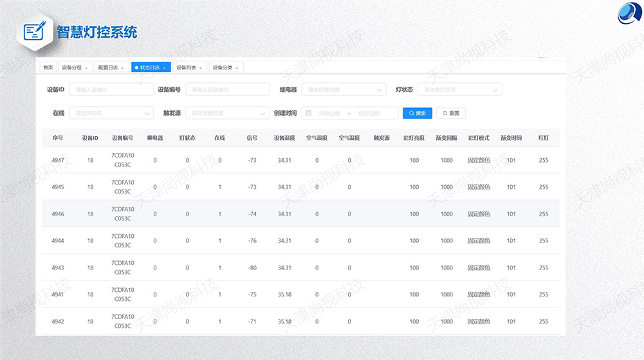644x360 pixels.
Task: Switch to the 首页 tab
Action: tap(48, 67)
